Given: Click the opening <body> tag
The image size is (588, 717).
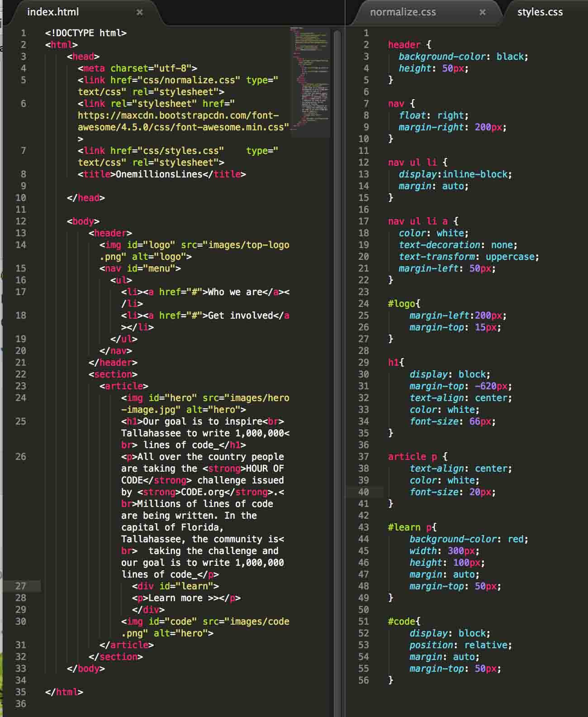Looking at the screenshot, I should coord(83,221).
